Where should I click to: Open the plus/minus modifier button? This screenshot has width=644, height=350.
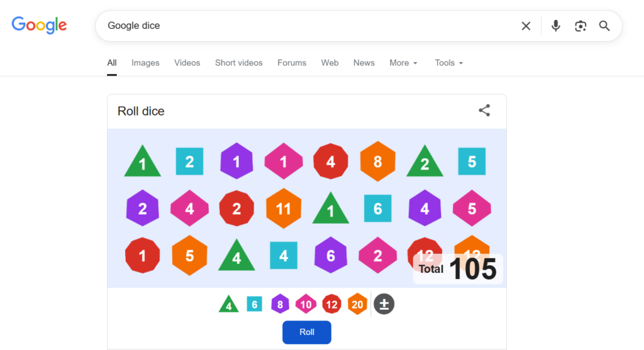pyautogui.click(x=384, y=304)
